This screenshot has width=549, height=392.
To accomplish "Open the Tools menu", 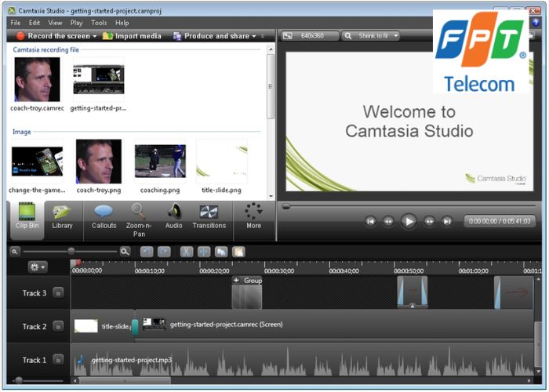I will pyautogui.click(x=98, y=23).
